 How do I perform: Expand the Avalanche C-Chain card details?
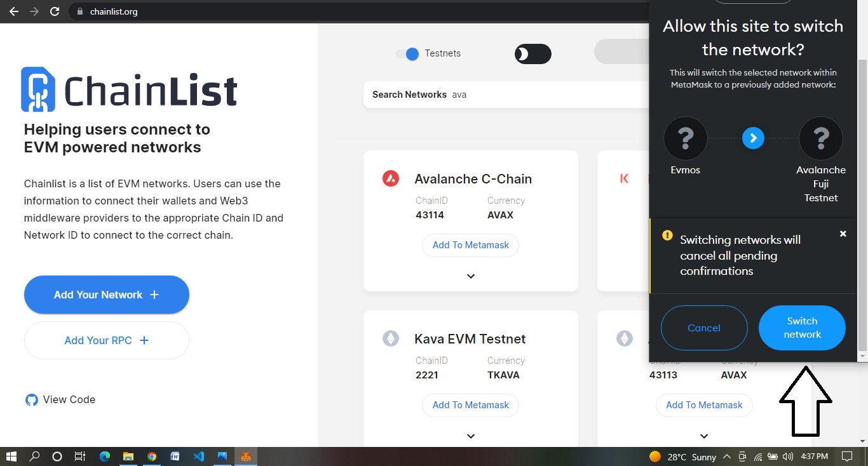point(471,276)
